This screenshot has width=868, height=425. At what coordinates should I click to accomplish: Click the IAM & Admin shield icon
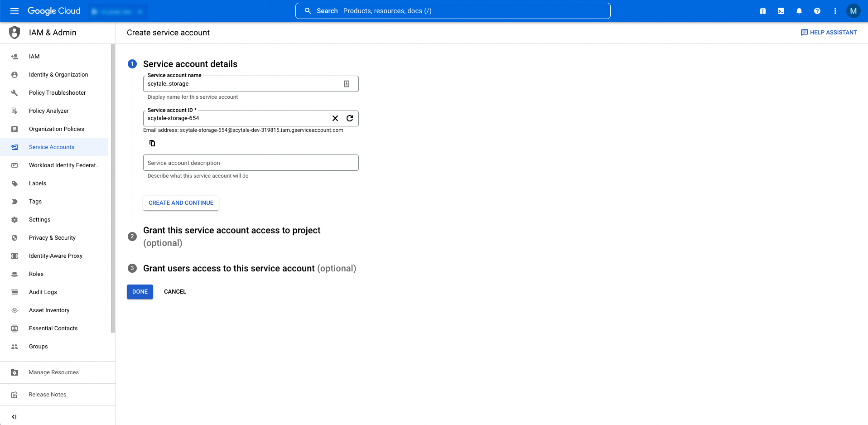click(x=15, y=33)
